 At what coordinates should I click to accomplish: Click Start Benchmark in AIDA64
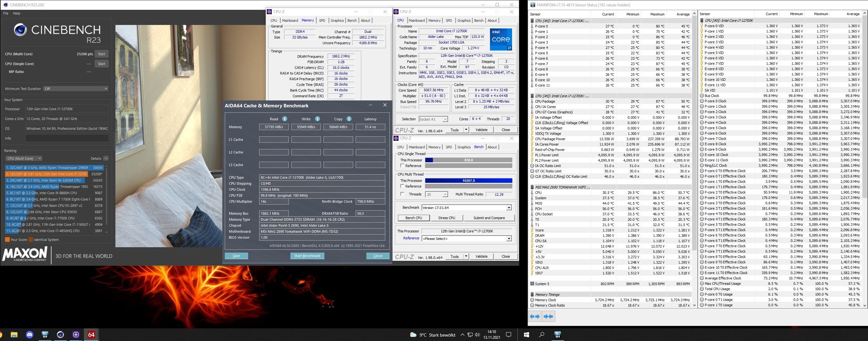(307, 256)
